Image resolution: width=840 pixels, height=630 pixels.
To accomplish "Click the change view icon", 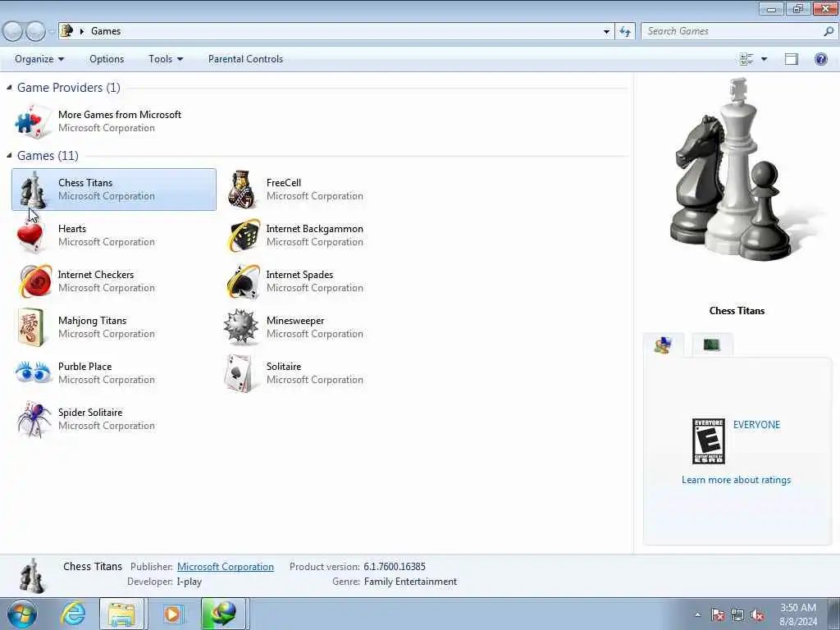I will [x=746, y=59].
